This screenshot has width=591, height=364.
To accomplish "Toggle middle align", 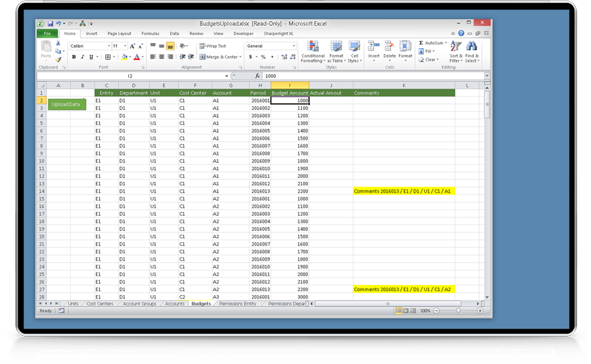I will click(x=161, y=46).
